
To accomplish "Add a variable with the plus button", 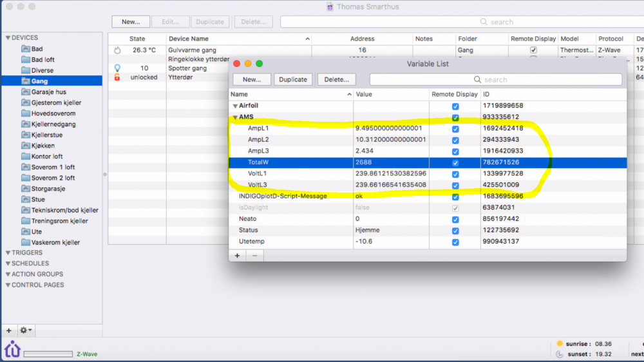I will [237, 256].
